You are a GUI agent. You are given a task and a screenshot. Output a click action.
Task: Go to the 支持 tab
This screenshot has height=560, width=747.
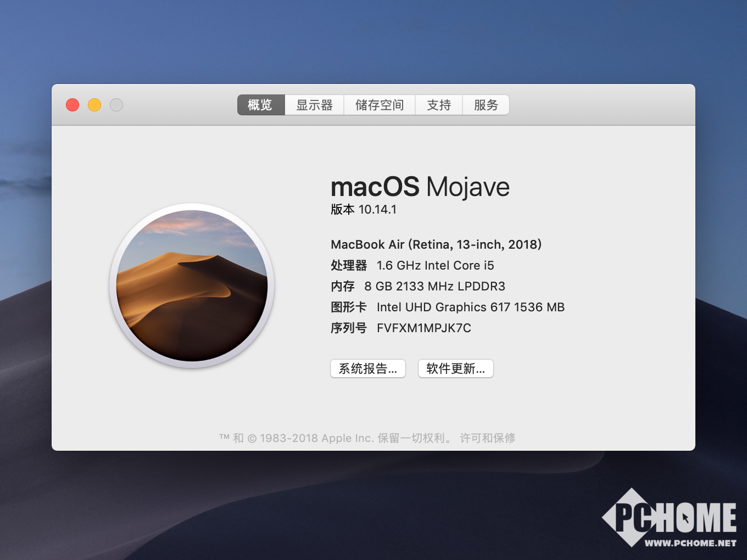(439, 105)
